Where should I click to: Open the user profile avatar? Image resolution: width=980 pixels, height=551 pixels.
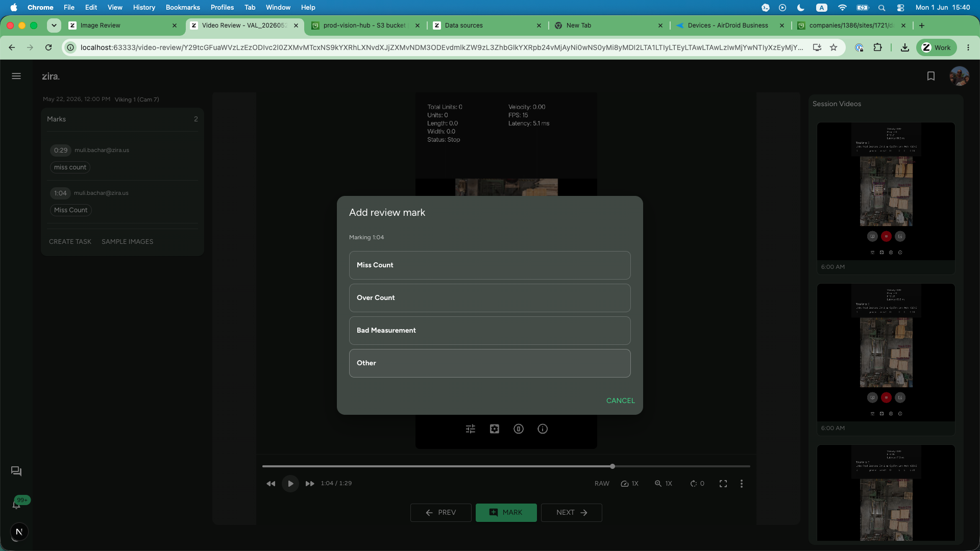point(959,76)
